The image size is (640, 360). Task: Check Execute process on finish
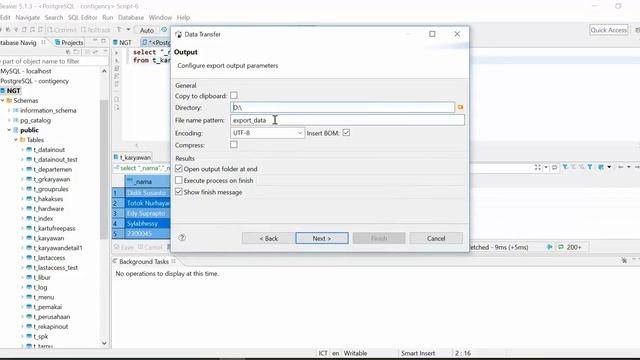pyautogui.click(x=179, y=180)
